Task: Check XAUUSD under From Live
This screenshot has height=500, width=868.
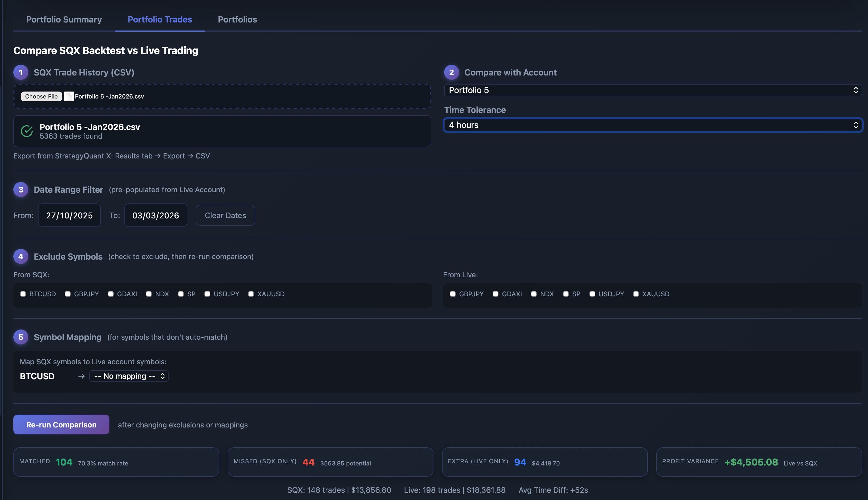Action: (x=636, y=294)
